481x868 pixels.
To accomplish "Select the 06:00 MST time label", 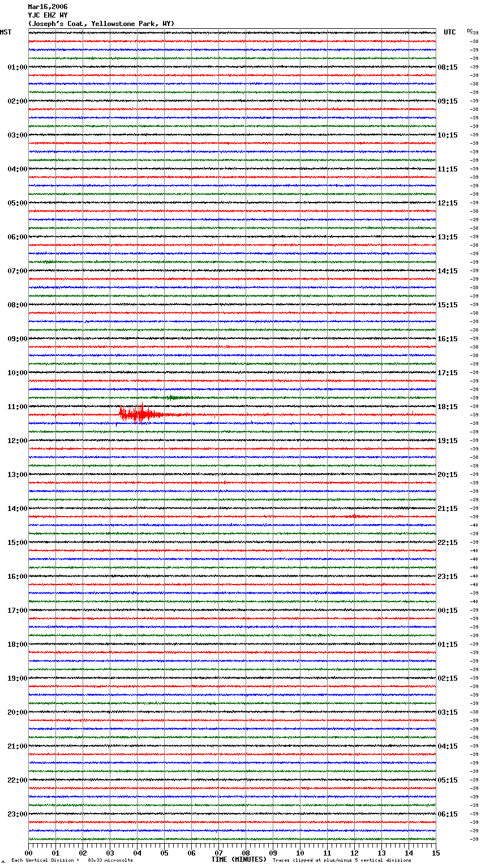I will pos(18,237).
